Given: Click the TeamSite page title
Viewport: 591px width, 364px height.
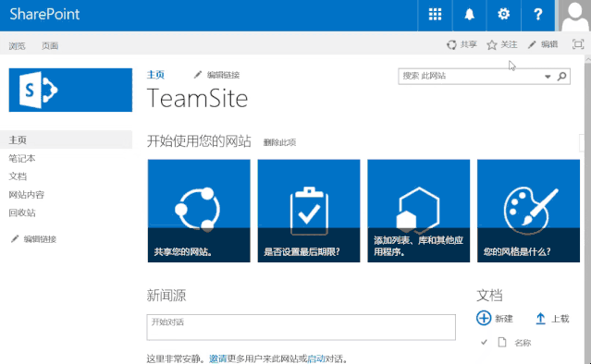Looking at the screenshot, I should 197,98.
